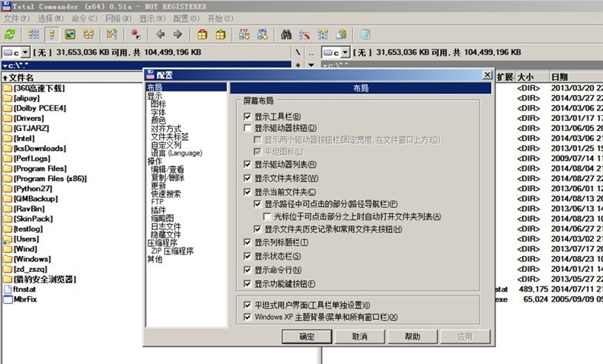Image resolution: width=603 pixels, height=364 pixels.
Task: Click the file icon beside MbrFix
Action: (x=8, y=299)
